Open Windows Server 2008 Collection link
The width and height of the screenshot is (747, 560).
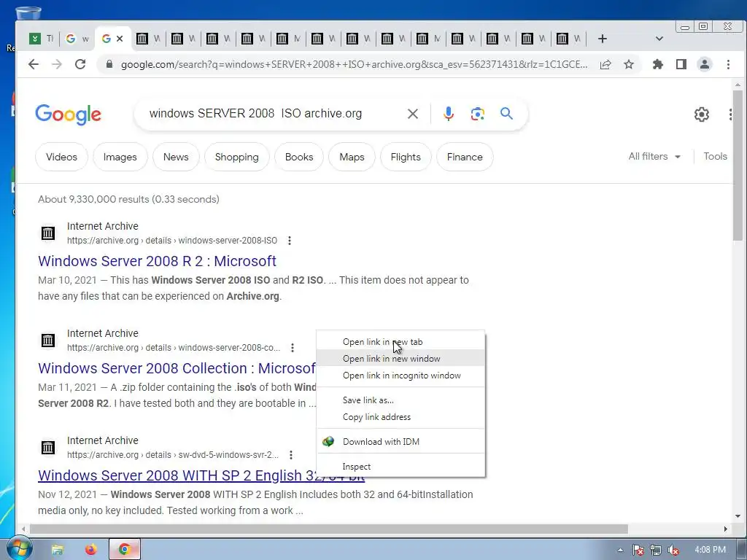[177, 368]
